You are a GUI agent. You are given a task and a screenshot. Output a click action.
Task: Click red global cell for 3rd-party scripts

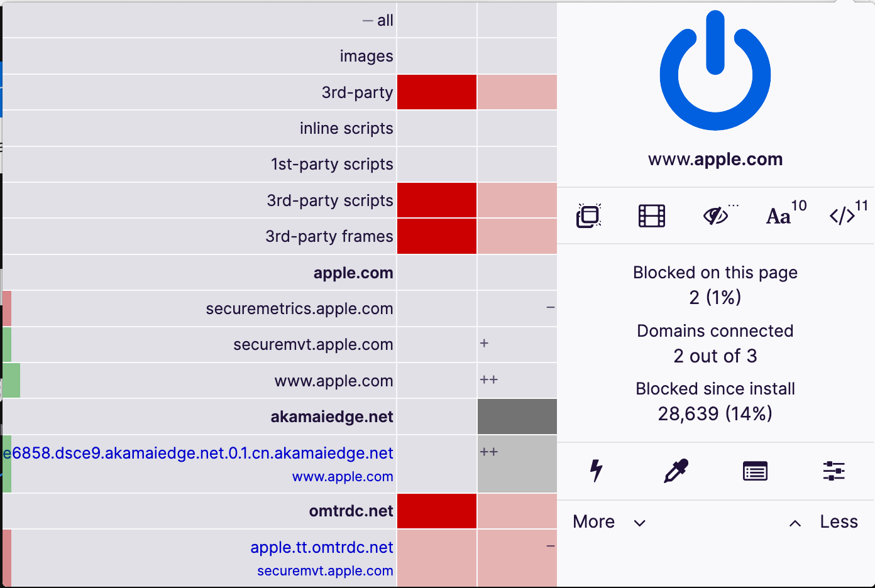click(x=437, y=200)
